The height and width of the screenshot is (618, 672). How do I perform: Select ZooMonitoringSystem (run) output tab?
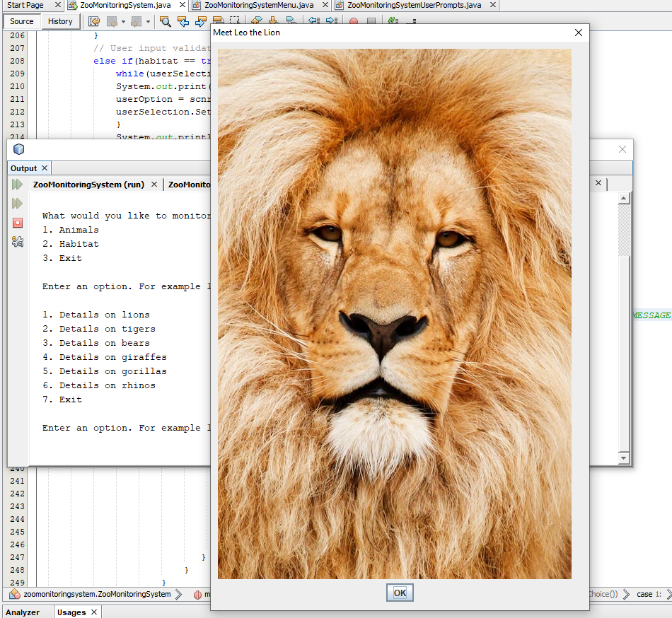pos(88,185)
